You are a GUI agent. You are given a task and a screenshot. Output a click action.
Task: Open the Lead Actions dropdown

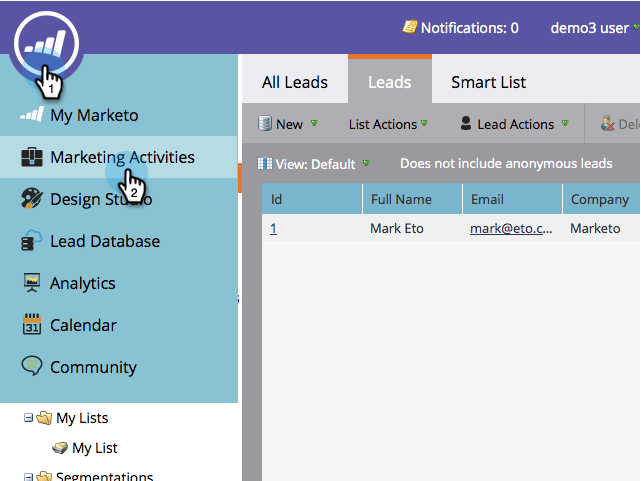[514, 124]
